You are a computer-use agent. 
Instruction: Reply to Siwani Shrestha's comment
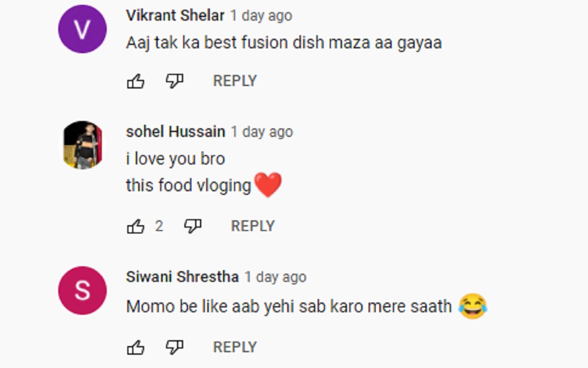pyautogui.click(x=235, y=347)
